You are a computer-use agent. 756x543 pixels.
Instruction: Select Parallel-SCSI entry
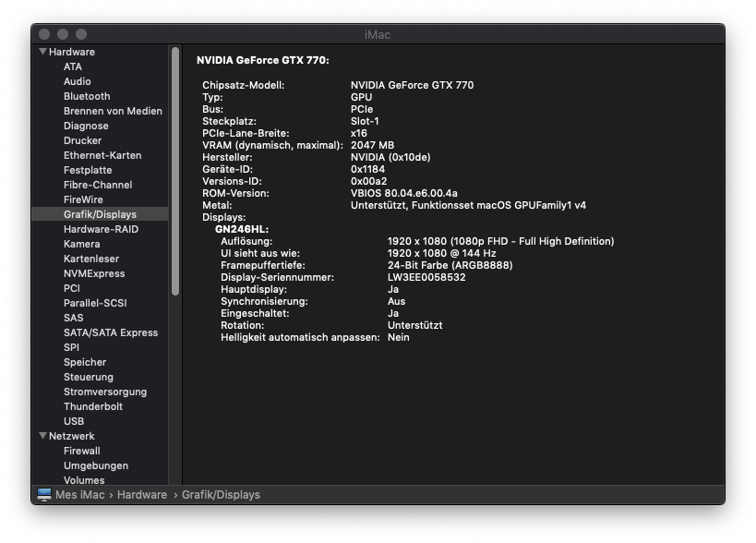pyautogui.click(x=95, y=303)
